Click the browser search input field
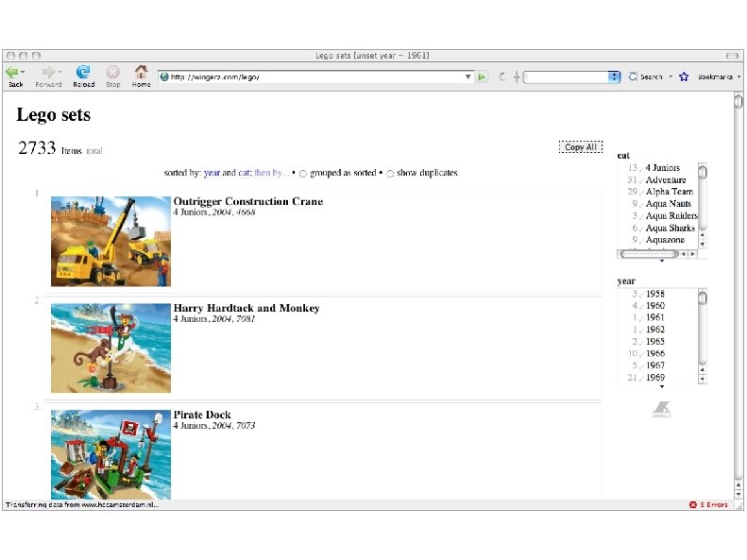 coord(566,76)
